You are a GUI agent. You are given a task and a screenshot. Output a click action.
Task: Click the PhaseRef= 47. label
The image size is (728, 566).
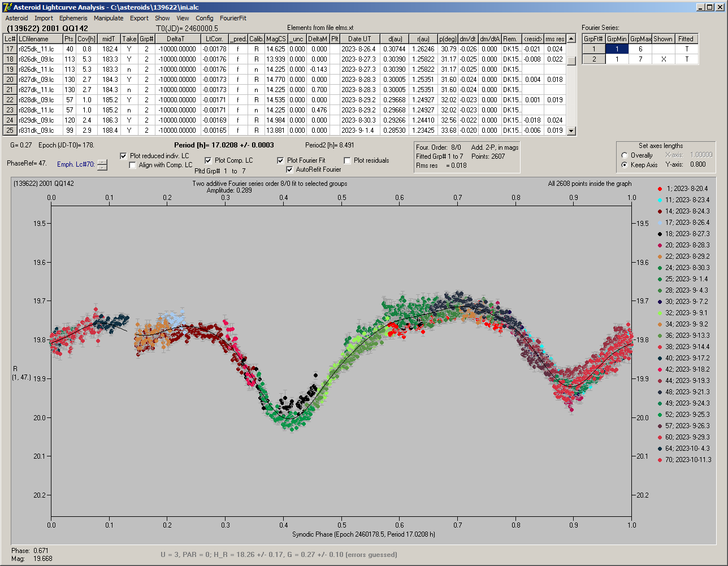point(27,163)
